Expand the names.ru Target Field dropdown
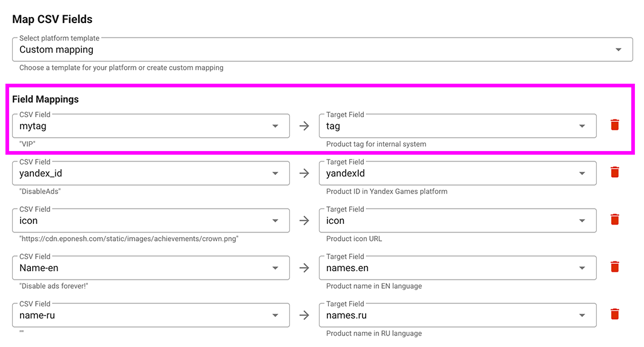 click(457, 315)
